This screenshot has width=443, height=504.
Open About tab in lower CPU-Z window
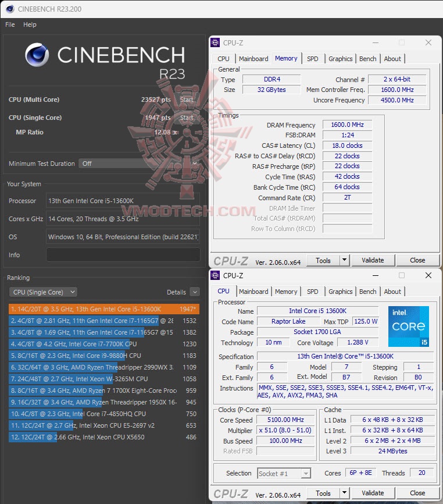(392, 292)
